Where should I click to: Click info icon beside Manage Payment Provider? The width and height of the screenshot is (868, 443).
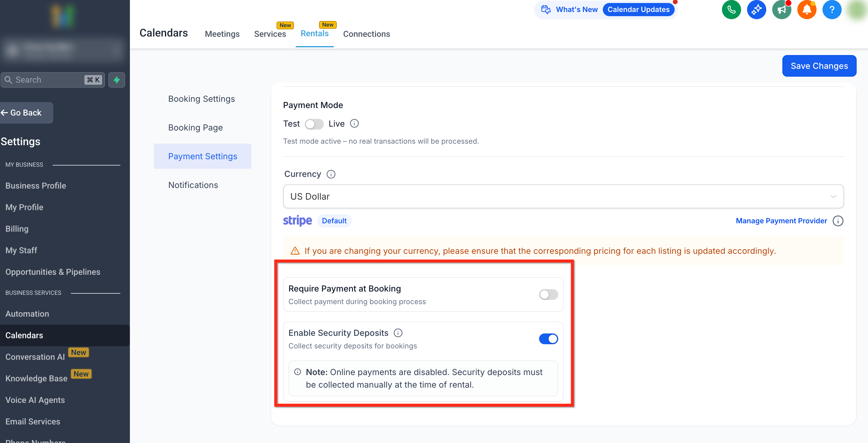click(x=838, y=221)
